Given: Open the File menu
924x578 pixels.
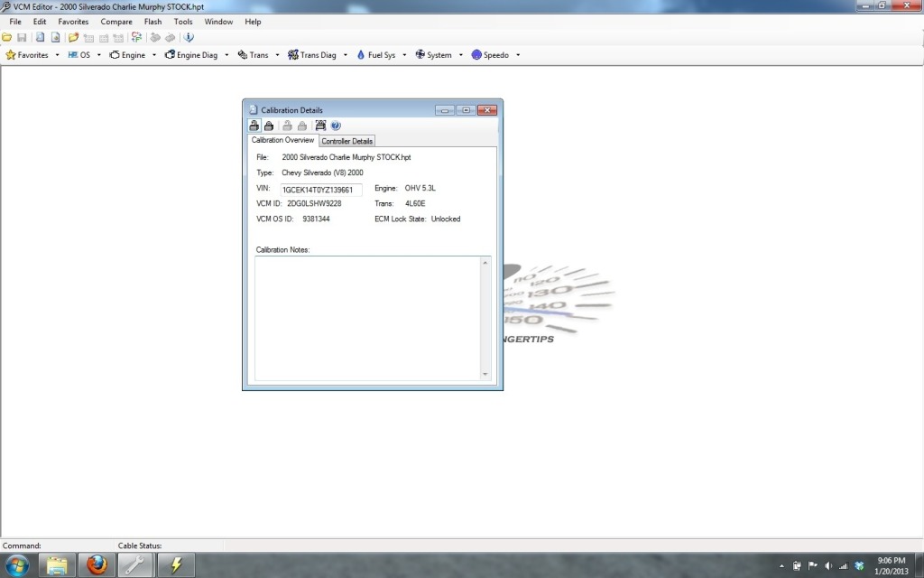Looking at the screenshot, I should click(15, 22).
